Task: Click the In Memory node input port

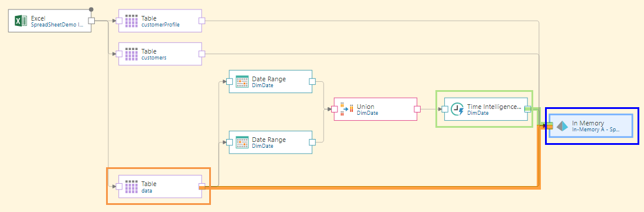Action: pos(550,126)
